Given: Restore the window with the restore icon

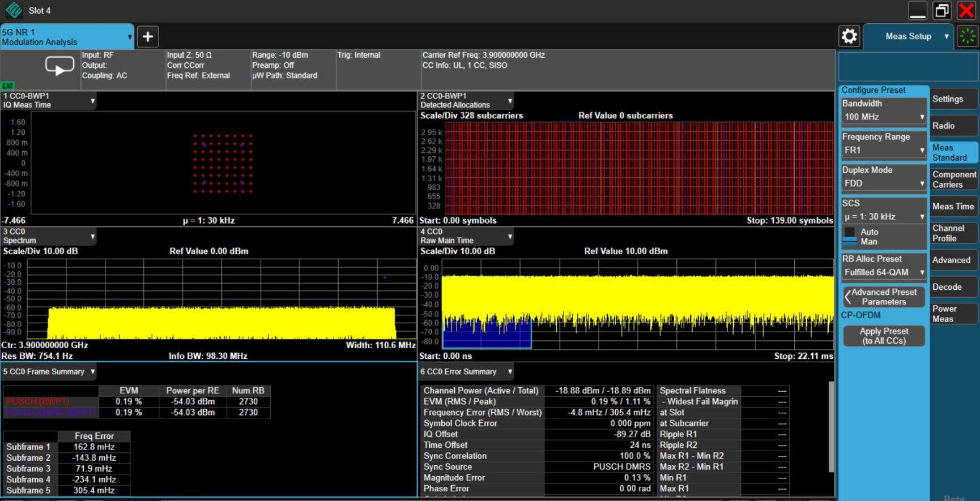Looking at the screenshot, I should 942,10.
